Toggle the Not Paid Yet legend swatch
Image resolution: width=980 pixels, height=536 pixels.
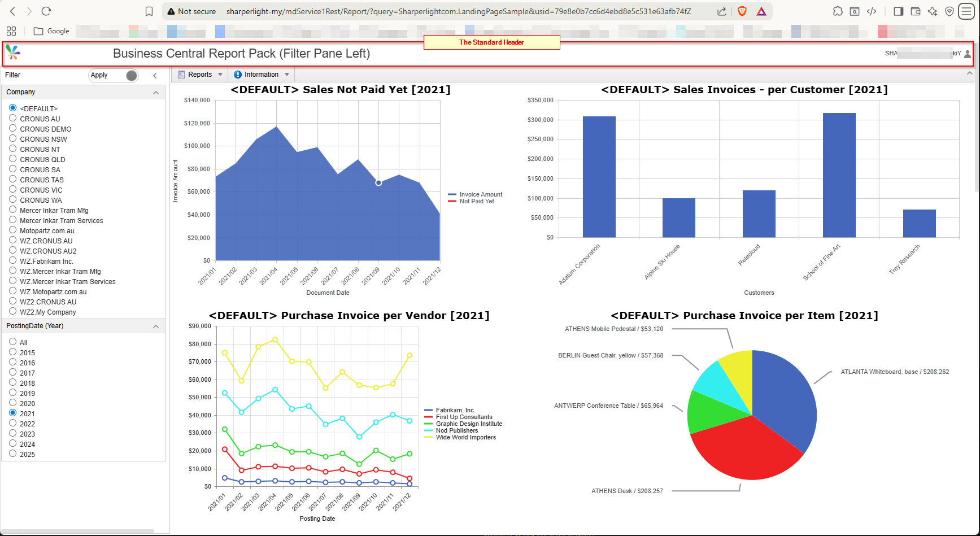(452, 201)
